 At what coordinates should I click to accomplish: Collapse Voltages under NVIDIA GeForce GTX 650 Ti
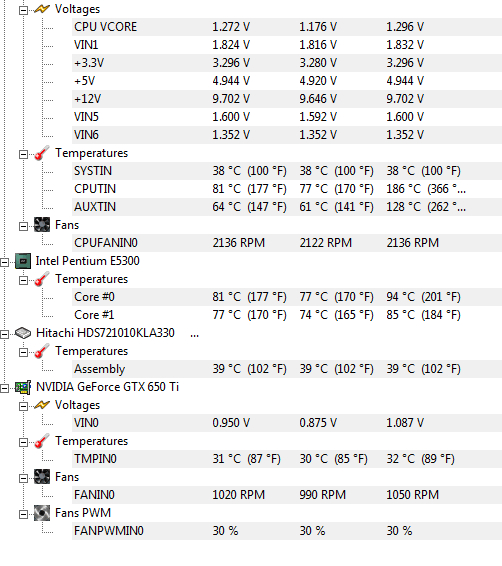point(23,406)
